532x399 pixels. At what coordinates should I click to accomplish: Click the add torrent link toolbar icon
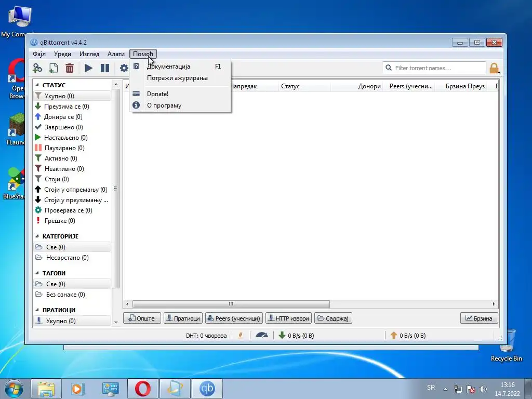point(37,68)
